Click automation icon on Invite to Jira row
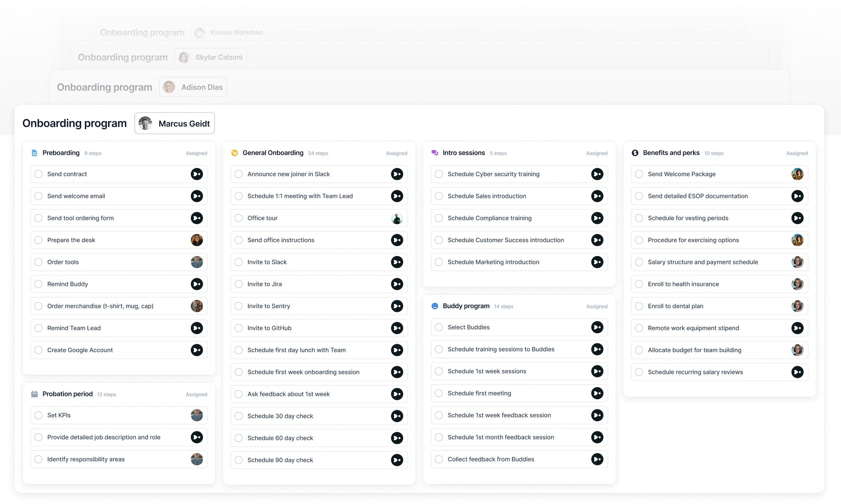 tap(397, 284)
